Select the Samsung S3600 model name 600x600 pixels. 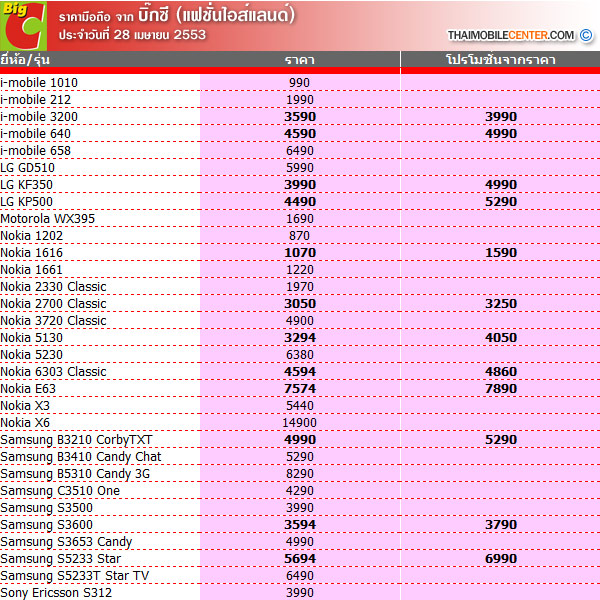[46, 525]
